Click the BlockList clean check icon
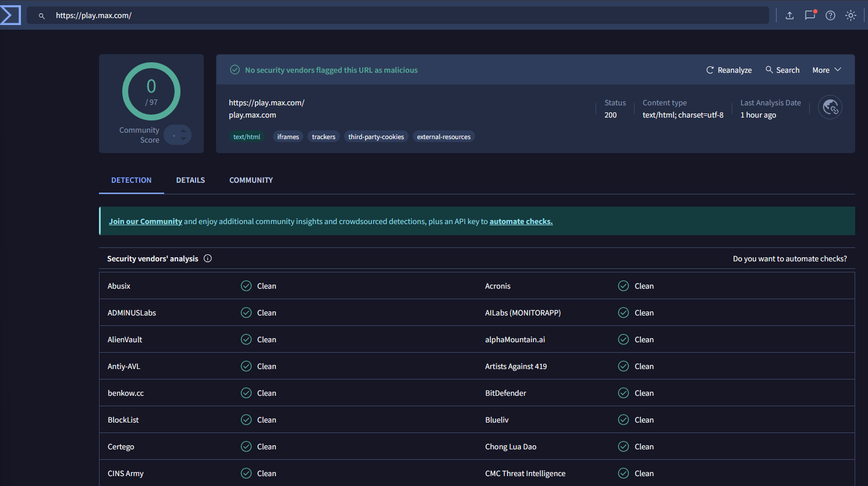The width and height of the screenshot is (868, 486). (x=246, y=420)
